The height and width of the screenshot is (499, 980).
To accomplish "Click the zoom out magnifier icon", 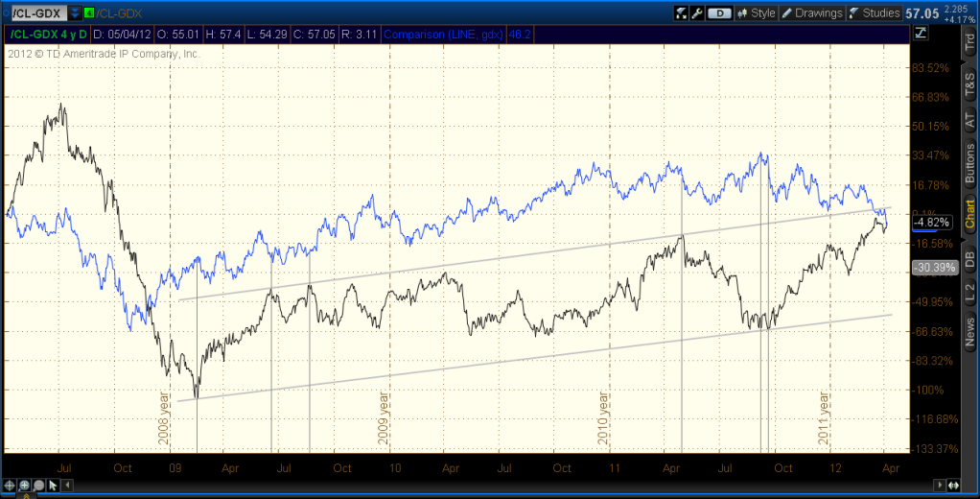I will [39, 486].
